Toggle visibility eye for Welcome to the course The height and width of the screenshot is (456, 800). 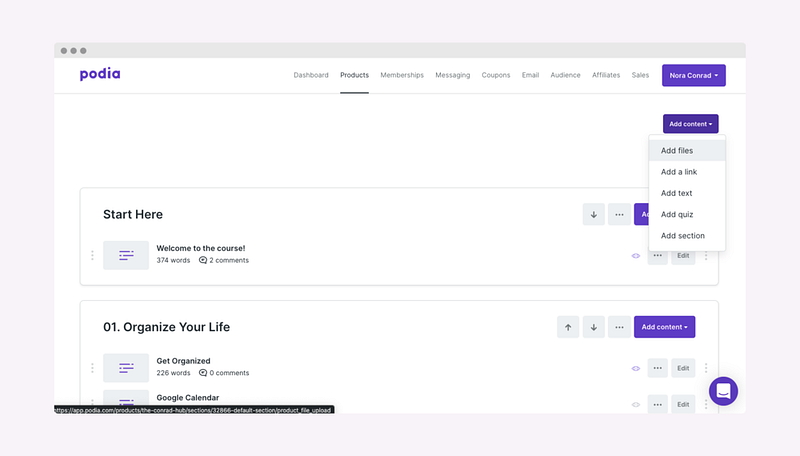pyautogui.click(x=635, y=256)
